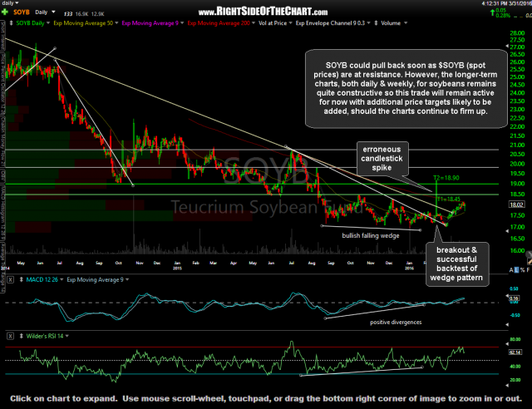This screenshot has width=532, height=409.
Task: Select the 'breakout & successful backtest' callout
Action: 456,264
